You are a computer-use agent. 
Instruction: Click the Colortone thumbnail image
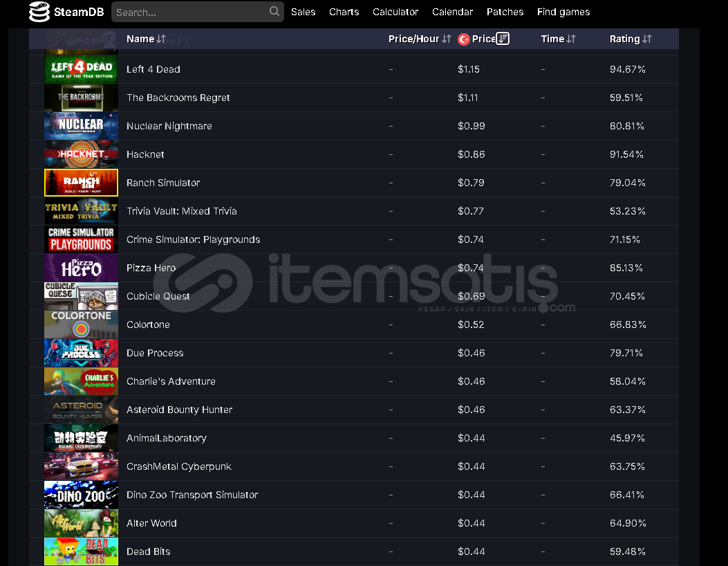(82, 325)
